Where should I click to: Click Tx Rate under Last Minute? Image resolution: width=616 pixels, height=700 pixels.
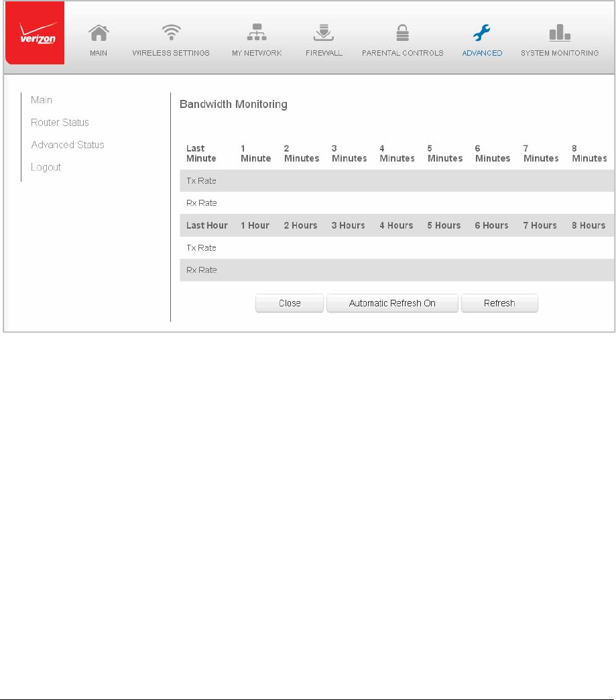[x=201, y=181]
